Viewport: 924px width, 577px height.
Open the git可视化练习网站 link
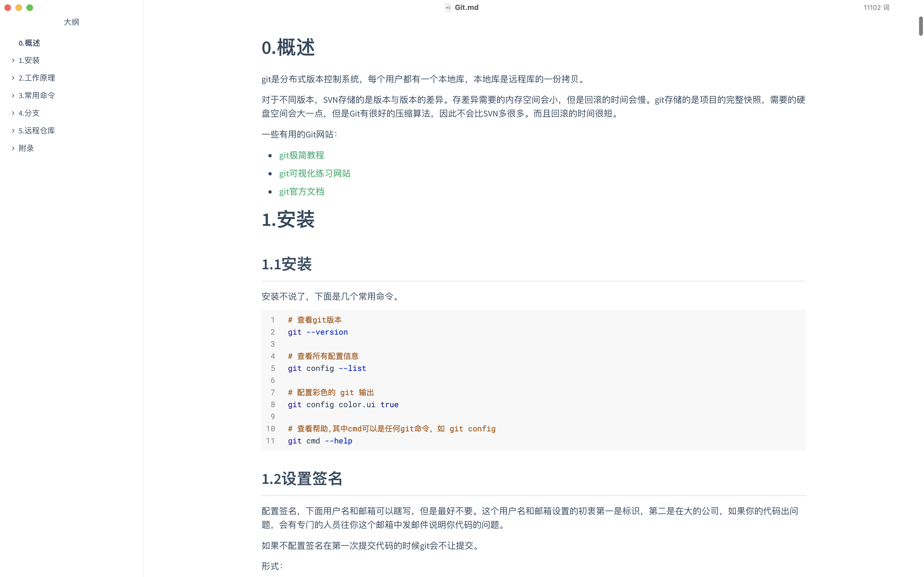point(314,173)
